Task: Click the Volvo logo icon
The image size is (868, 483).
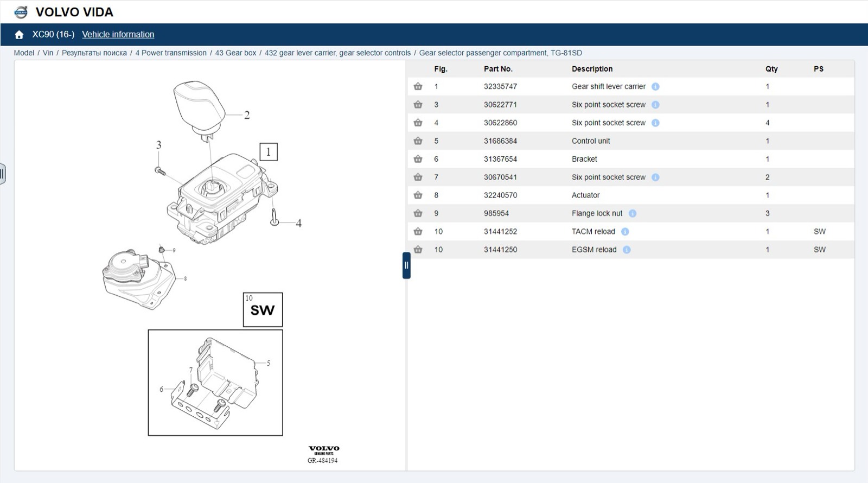Action: (x=21, y=12)
